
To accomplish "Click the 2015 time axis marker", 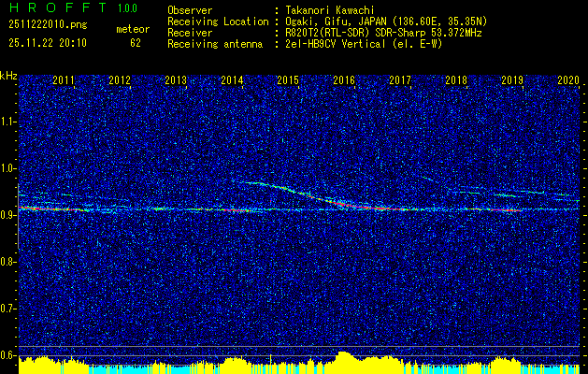I will (x=288, y=79).
